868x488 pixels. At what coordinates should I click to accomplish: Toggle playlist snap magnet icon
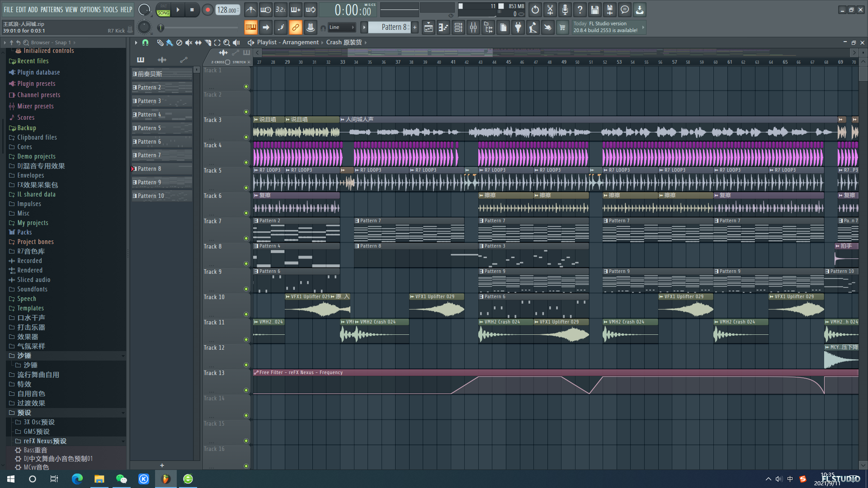click(145, 42)
